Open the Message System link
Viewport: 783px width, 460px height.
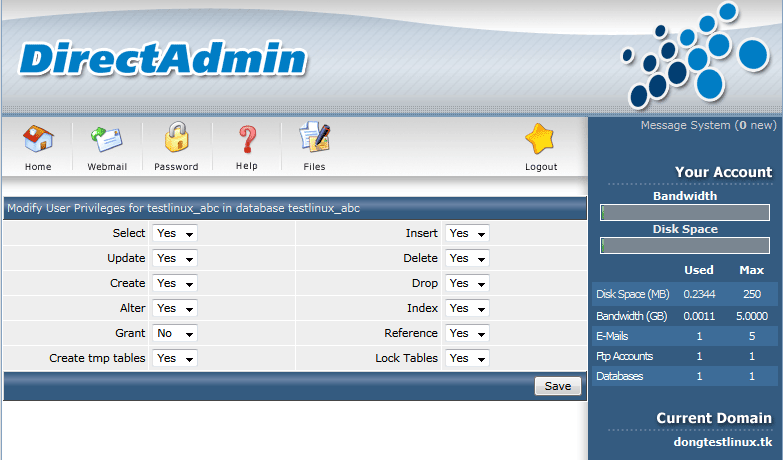click(709, 125)
